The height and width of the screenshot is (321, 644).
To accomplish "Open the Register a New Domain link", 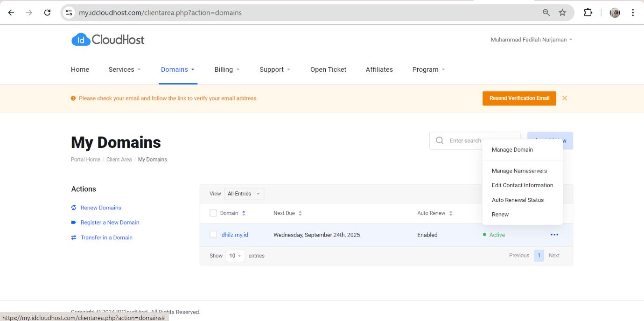I will coord(110,223).
